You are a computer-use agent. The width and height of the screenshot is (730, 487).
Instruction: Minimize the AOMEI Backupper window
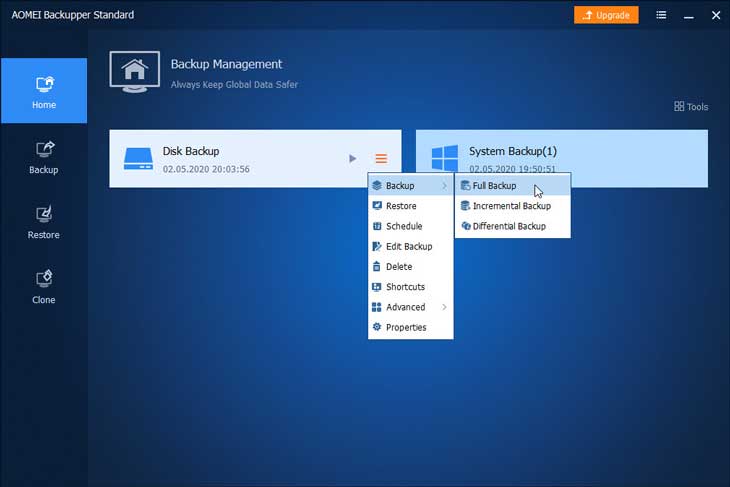[x=689, y=16]
